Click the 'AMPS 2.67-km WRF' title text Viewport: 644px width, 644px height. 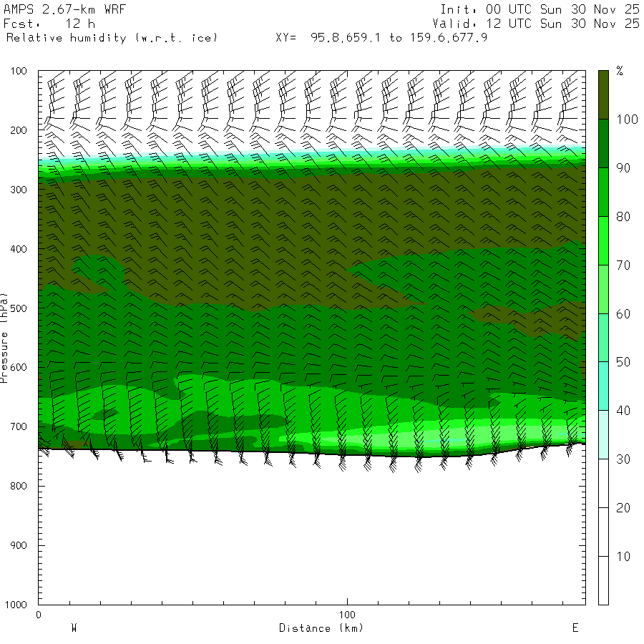point(64,9)
